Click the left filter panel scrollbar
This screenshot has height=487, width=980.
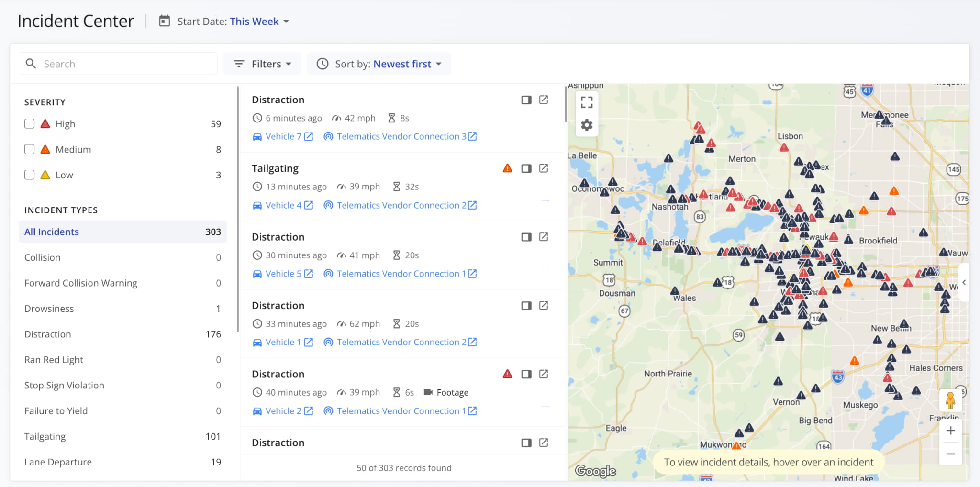coord(238,209)
